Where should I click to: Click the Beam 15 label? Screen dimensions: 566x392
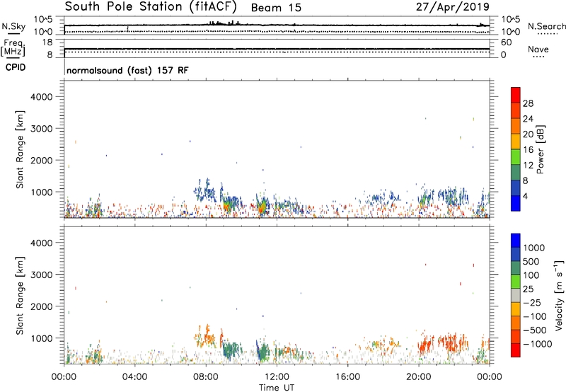point(276,8)
